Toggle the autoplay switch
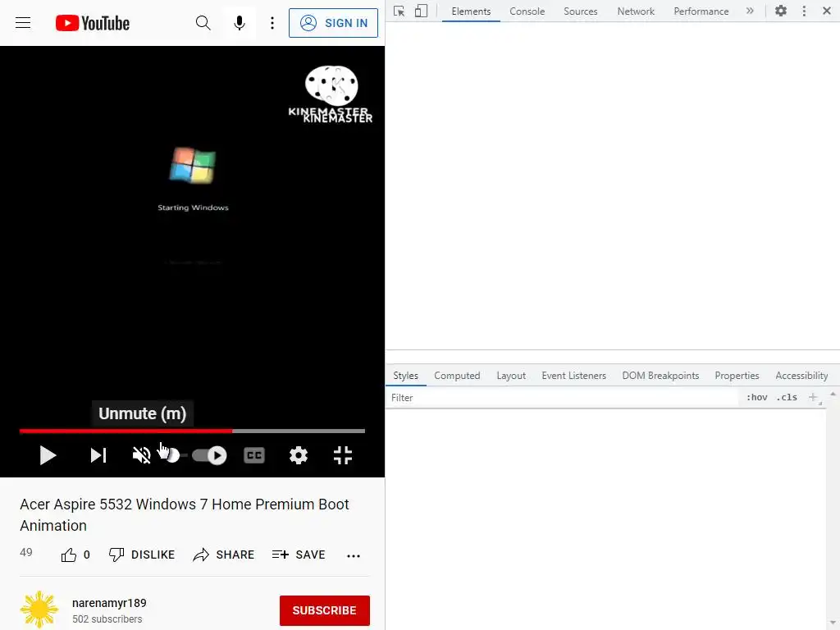 209,455
